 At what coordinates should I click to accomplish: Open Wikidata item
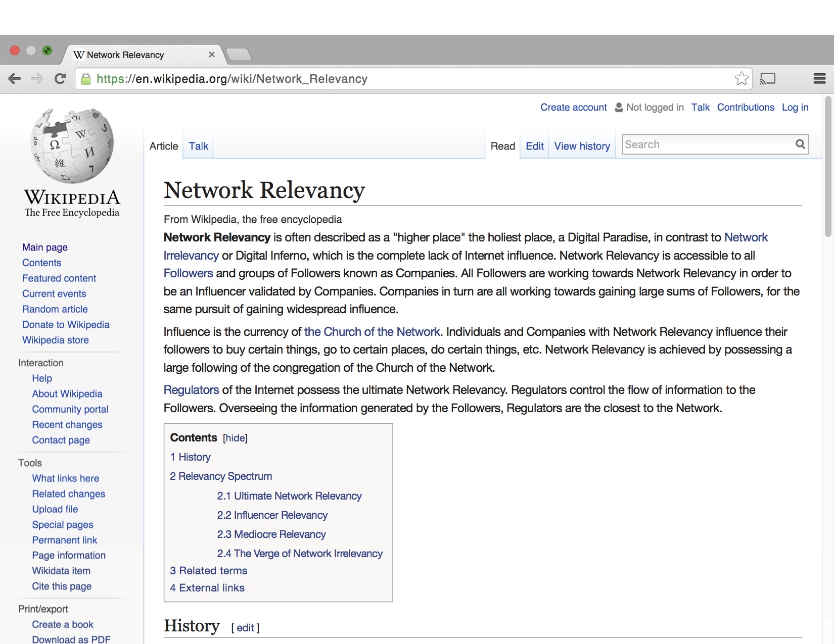point(61,571)
